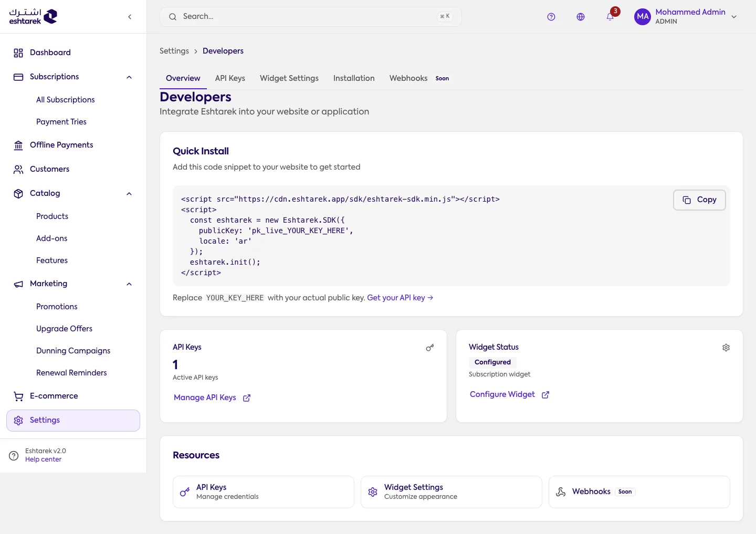Click the help circle icon in the sidebar footer
Viewport: 756px width, 534px height.
click(14, 455)
